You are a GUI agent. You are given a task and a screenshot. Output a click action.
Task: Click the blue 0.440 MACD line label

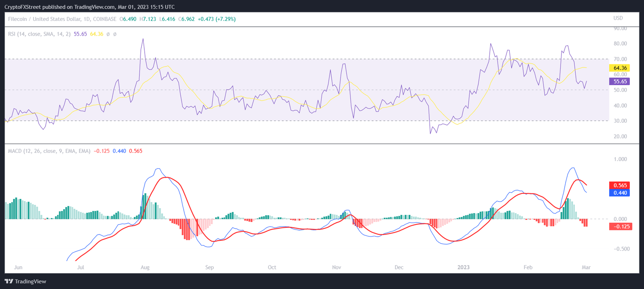[620, 193]
